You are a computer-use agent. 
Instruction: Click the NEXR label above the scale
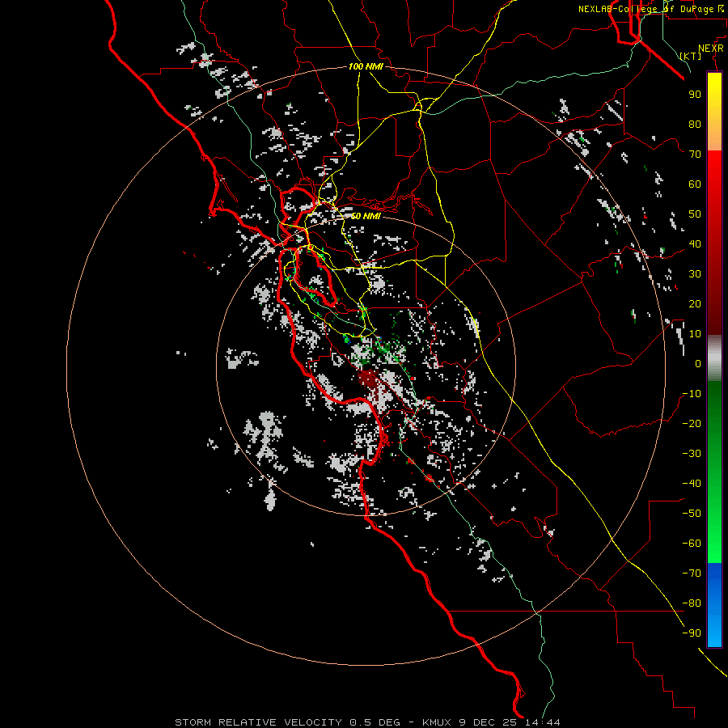pos(711,49)
